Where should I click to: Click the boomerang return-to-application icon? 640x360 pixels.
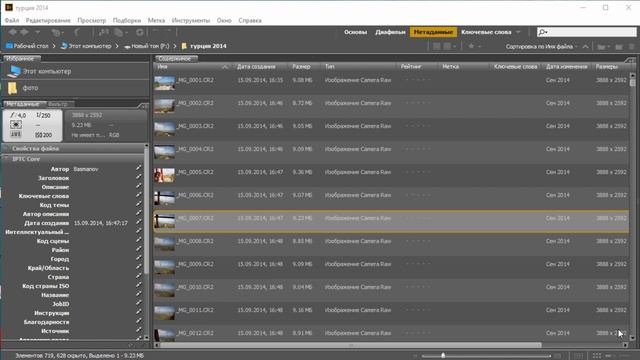coord(77,32)
